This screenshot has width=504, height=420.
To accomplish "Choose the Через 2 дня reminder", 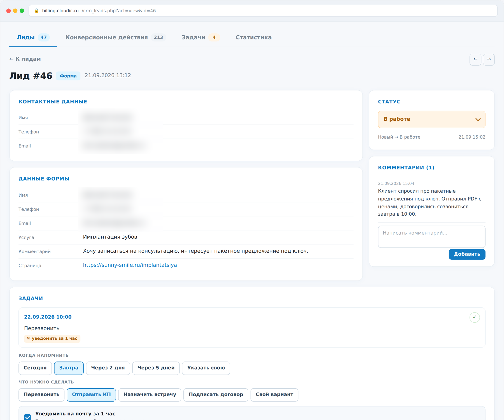I will pyautogui.click(x=108, y=368).
